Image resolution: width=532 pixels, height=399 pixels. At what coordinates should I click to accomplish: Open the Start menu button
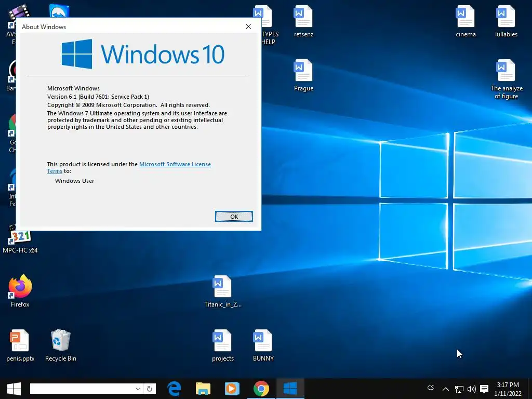coord(14,389)
